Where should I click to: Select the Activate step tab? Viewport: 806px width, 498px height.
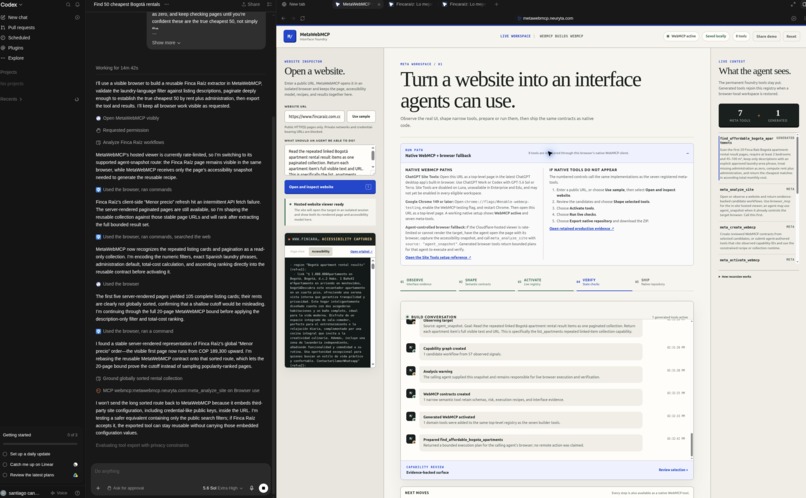coord(545,283)
